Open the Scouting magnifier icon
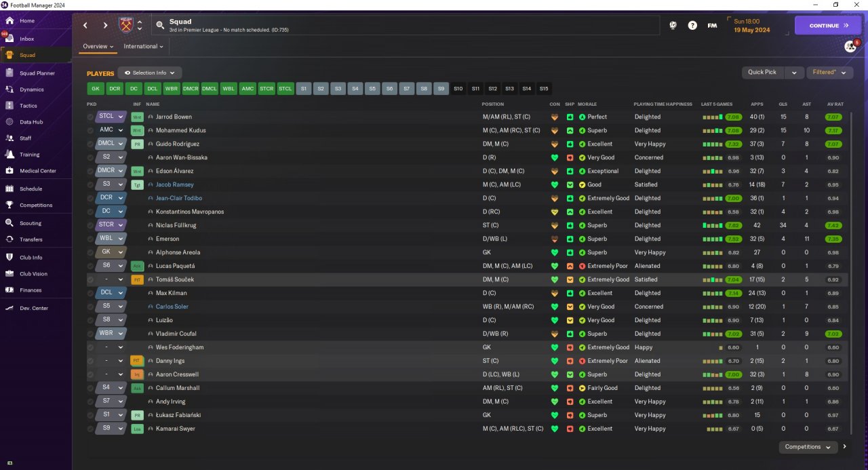The width and height of the screenshot is (868, 470). click(9, 222)
